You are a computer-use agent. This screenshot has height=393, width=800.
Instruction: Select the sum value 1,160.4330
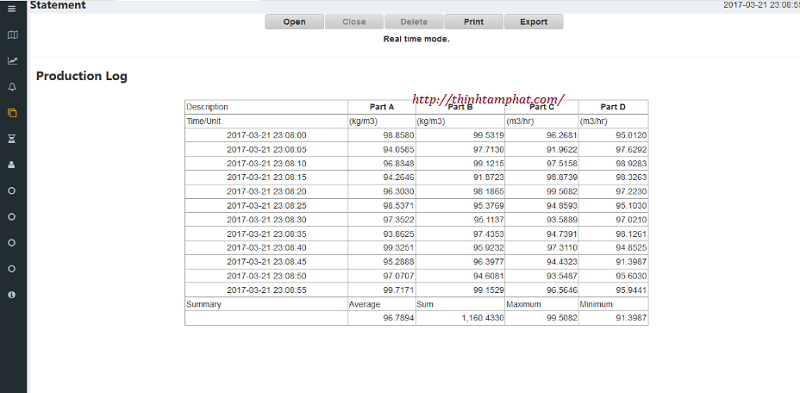483,318
